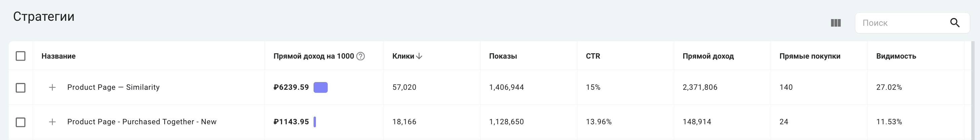Image resolution: width=980 pixels, height=140 pixels.
Task: Tick the select-all checkbox in header
Action: click(21, 56)
